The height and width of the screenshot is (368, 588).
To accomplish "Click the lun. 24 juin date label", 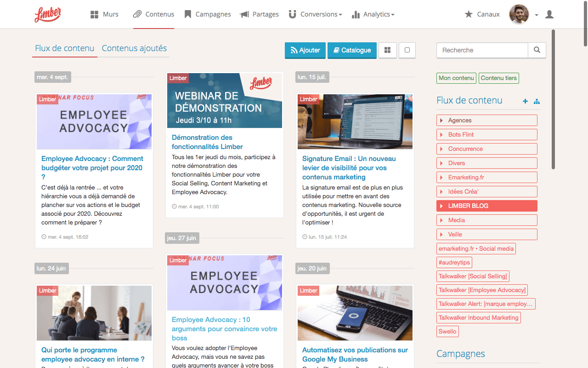I will (51, 268).
